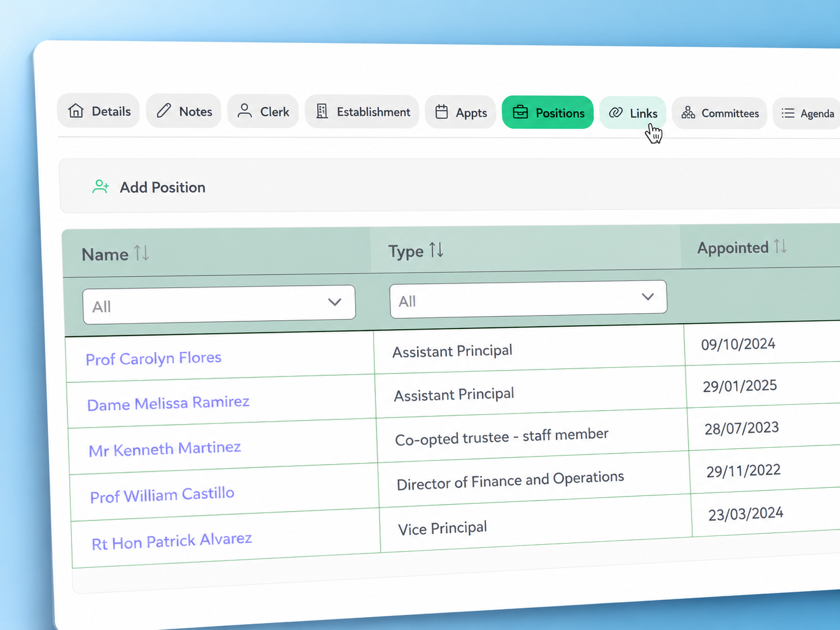
Task: Open the Details tab
Action: coord(99,111)
